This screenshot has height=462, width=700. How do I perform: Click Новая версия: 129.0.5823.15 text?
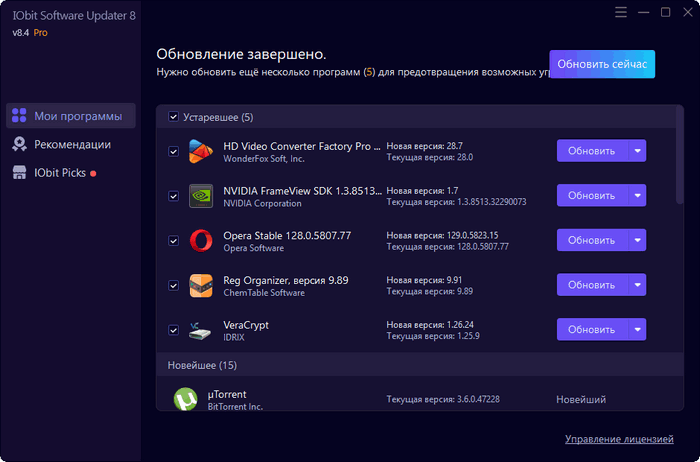tap(442, 235)
